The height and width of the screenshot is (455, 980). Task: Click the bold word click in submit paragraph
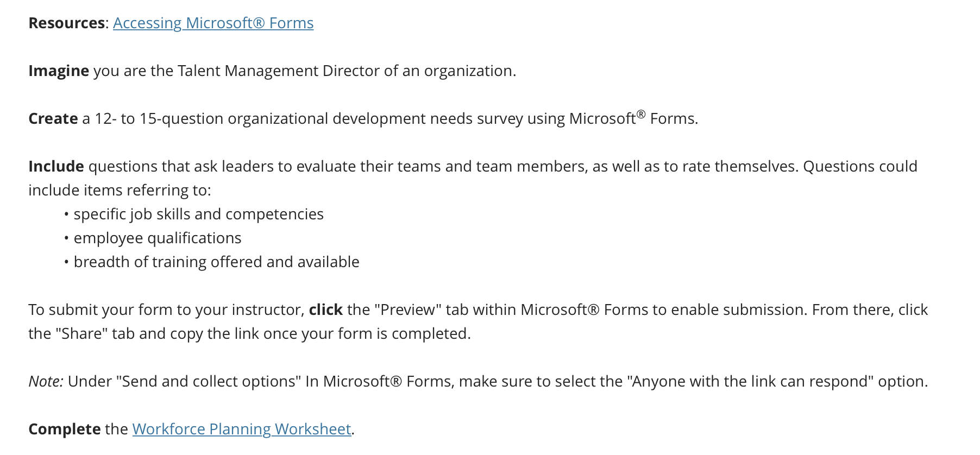click(326, 310)
